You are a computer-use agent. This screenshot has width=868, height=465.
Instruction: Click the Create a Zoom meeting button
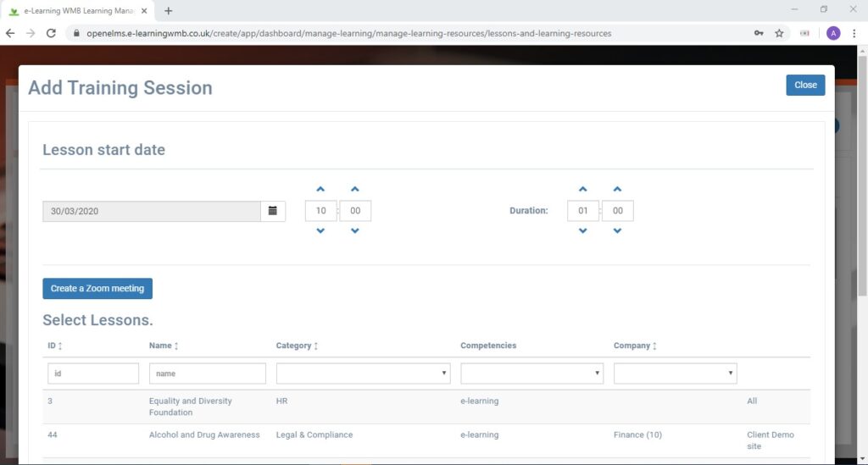coord(97,289)
